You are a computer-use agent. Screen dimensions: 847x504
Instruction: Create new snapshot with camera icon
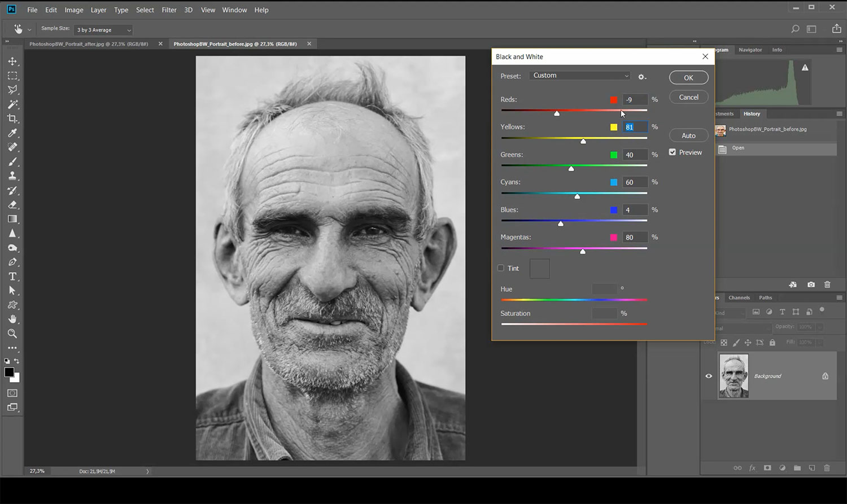811,285
